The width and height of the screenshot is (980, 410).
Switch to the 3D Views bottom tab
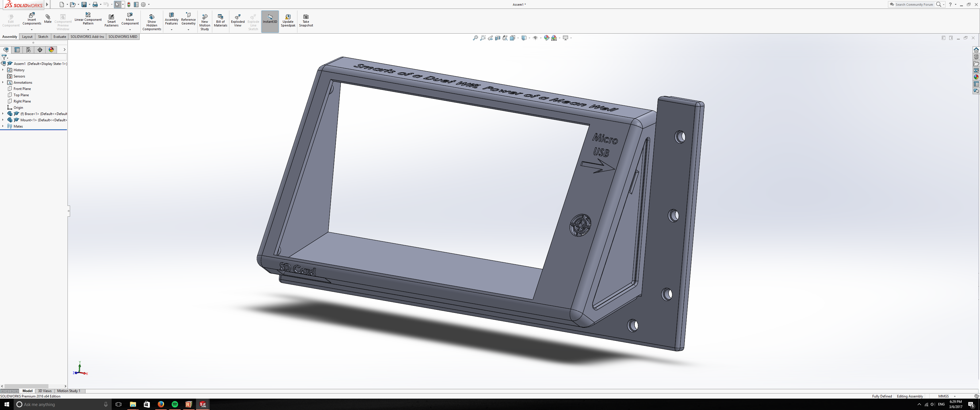click(x=44, y=391)
